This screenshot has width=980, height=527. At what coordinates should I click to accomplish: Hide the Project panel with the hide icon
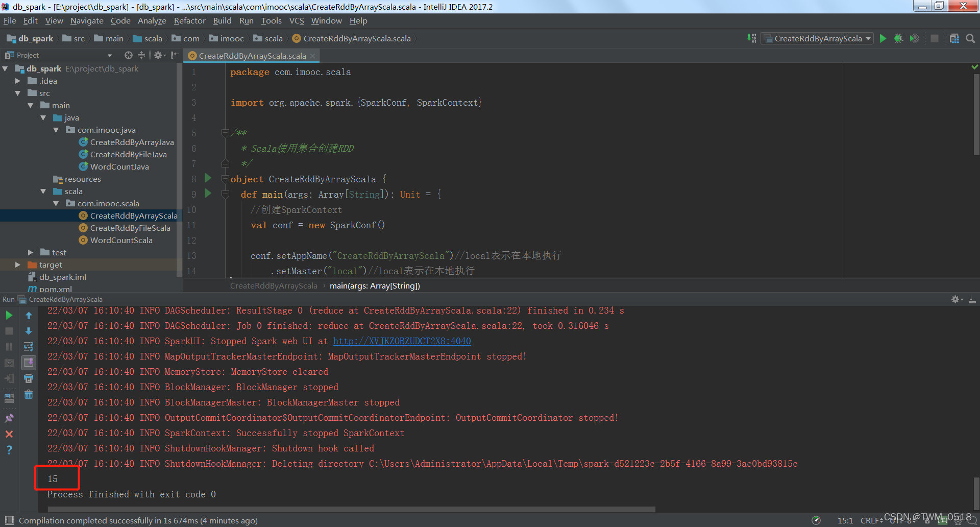[175, 55]
